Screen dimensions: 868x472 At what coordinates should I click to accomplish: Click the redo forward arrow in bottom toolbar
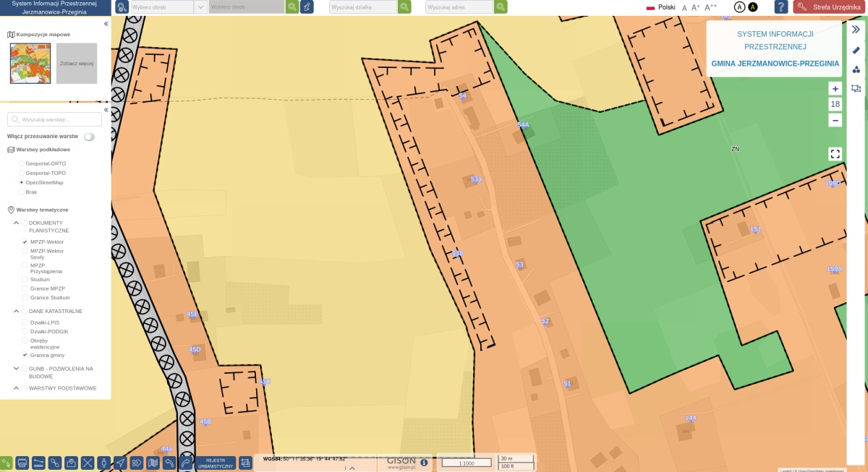coord(186,463)
